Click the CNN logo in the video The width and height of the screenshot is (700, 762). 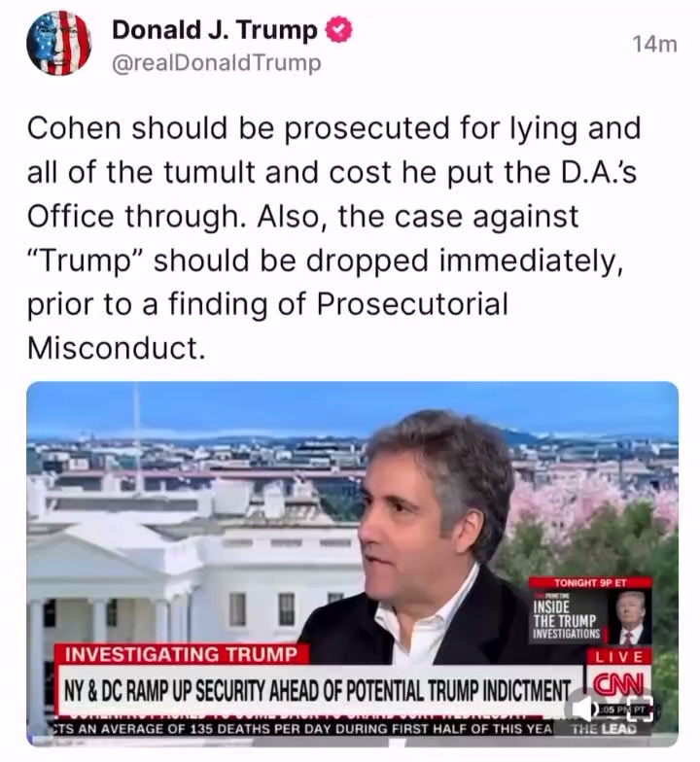click(618, 684)
